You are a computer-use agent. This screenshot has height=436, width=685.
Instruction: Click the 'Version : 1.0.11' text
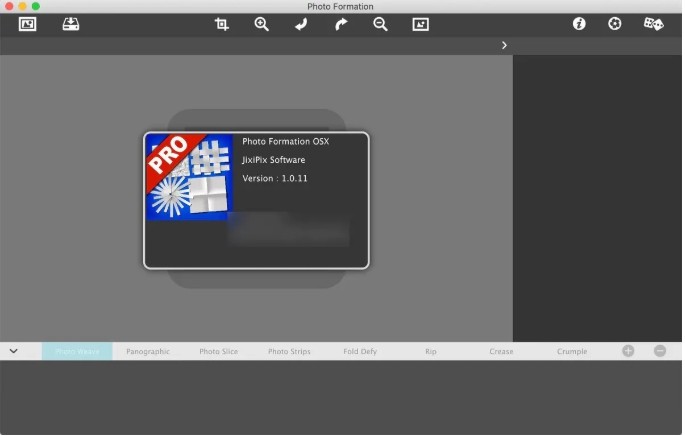tap(275, 178)
